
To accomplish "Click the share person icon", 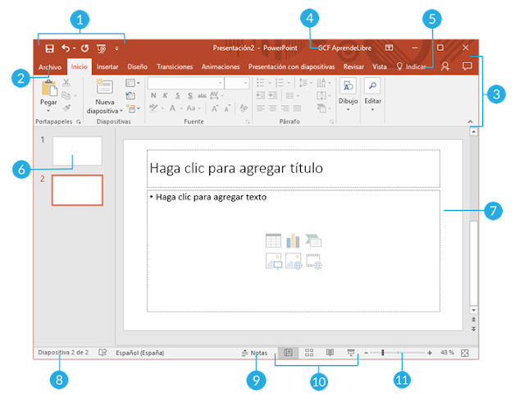I will pos(445,66).
